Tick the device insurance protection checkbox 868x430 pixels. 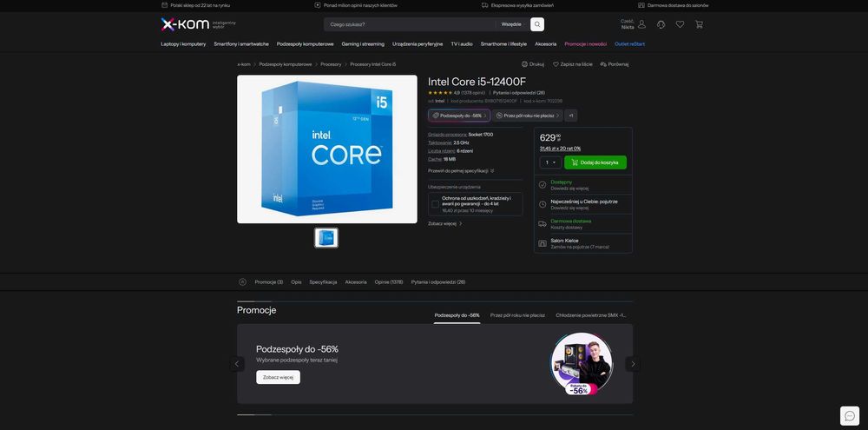435,204
